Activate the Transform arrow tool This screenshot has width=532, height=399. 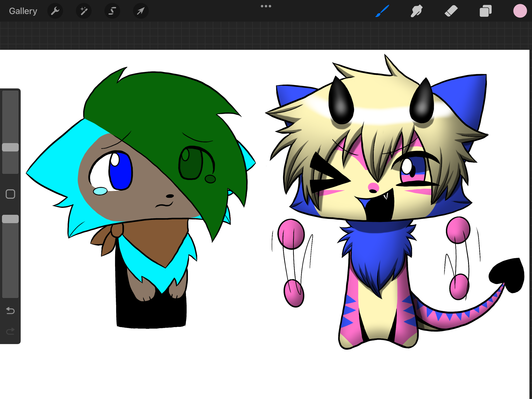click(141, 11)
